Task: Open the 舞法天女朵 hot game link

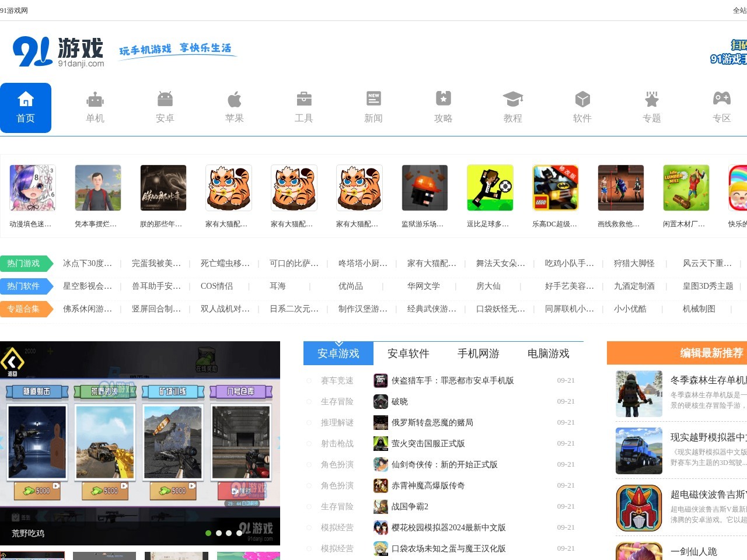Action: (501, 264)
